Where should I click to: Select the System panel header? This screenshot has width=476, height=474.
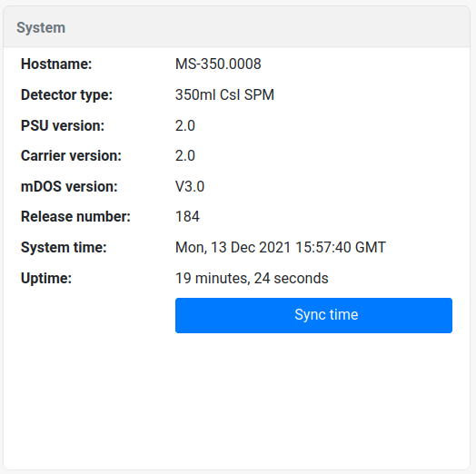click(236, 27)
